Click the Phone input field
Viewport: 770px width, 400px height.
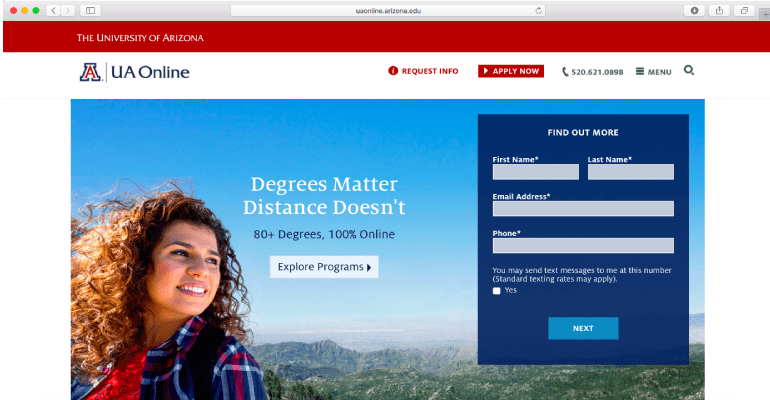(x=583, y=245)
